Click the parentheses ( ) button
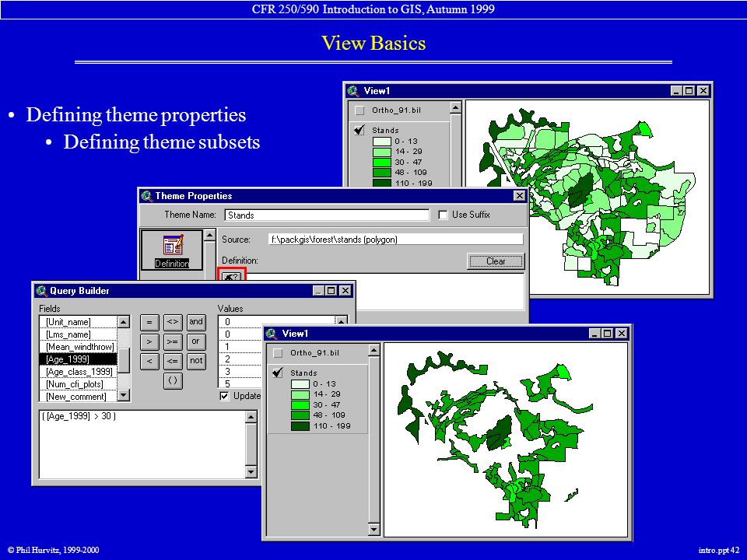Viewport: 747px width, 560px height. click(x=173, y=381)
